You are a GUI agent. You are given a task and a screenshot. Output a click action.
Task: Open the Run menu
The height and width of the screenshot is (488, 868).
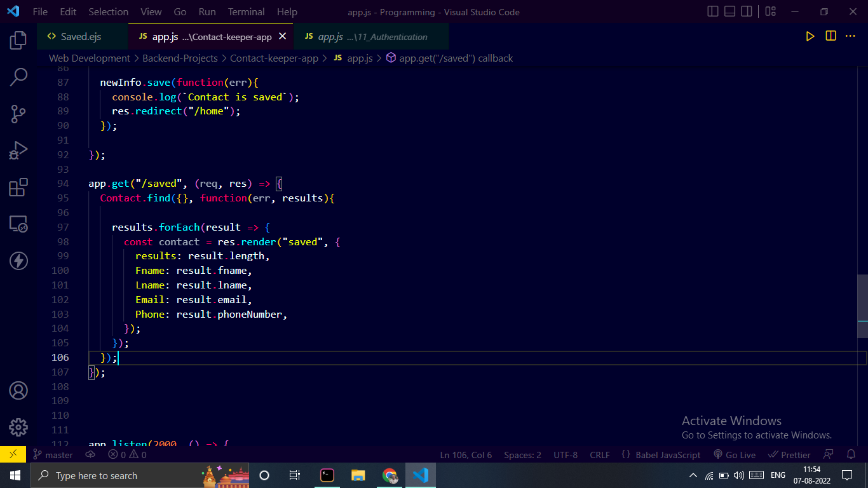pos(207,11)
